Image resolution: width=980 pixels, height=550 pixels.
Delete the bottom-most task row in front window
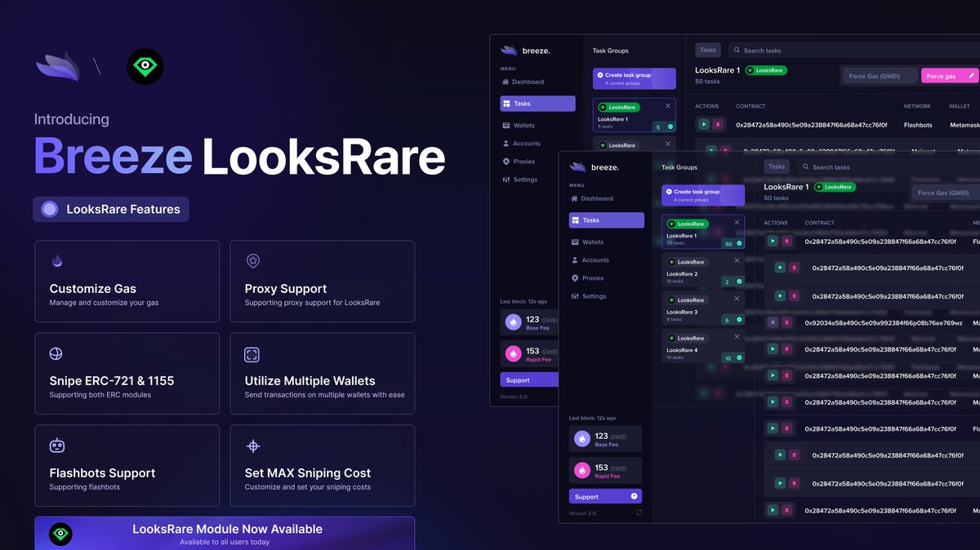[787, 511]
